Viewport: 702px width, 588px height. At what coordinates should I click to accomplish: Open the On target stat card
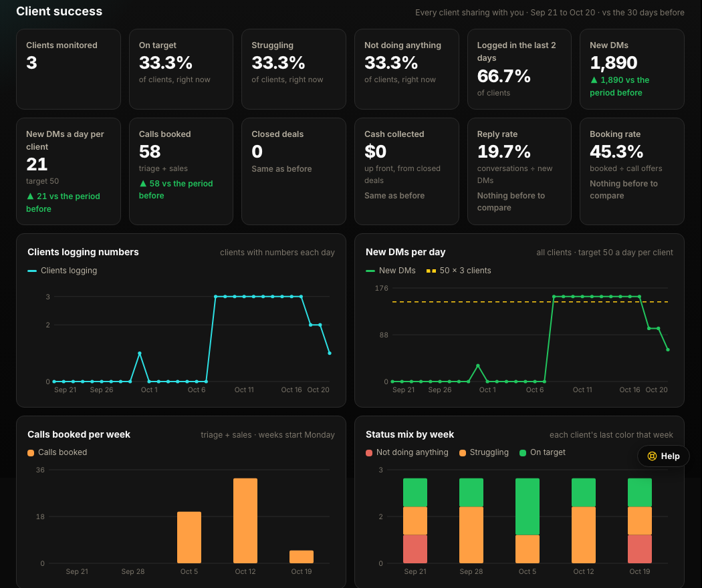pos(181,69)
